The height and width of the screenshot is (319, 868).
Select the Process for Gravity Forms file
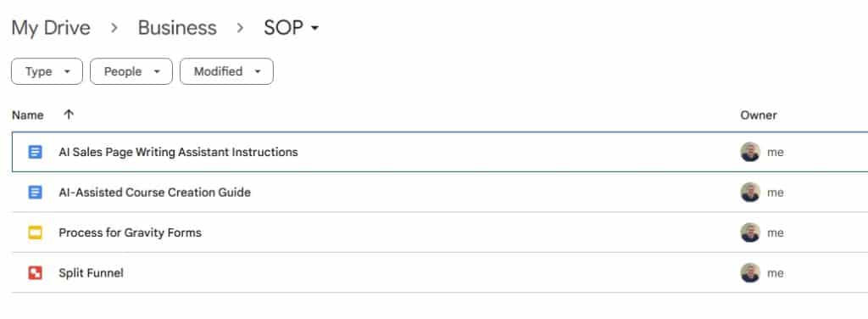coord(440,232)
